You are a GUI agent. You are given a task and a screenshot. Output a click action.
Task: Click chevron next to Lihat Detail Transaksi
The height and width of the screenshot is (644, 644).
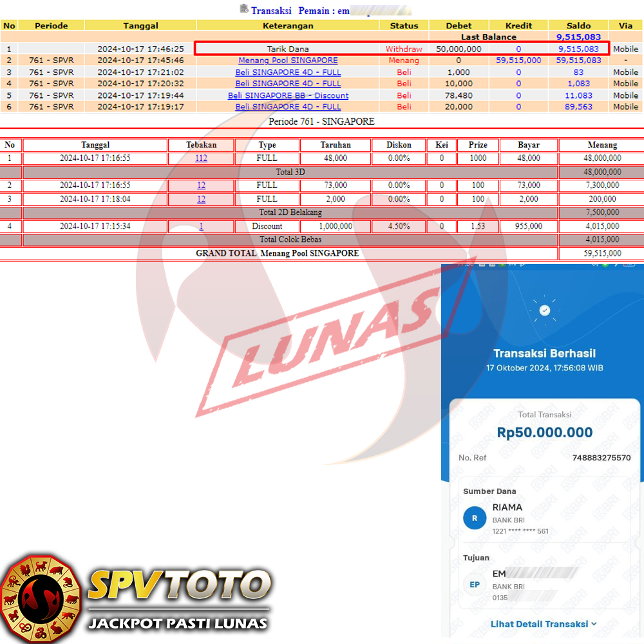click(594, 623)
